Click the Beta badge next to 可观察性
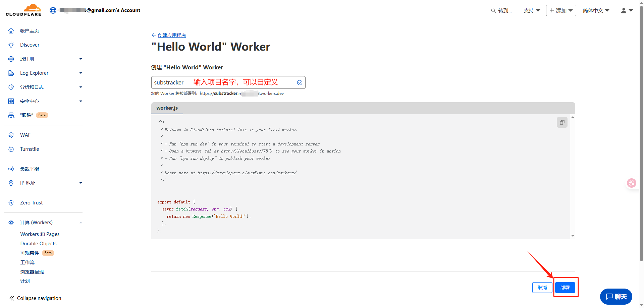Screen dimensions: 644x308 tap(48, 253)
